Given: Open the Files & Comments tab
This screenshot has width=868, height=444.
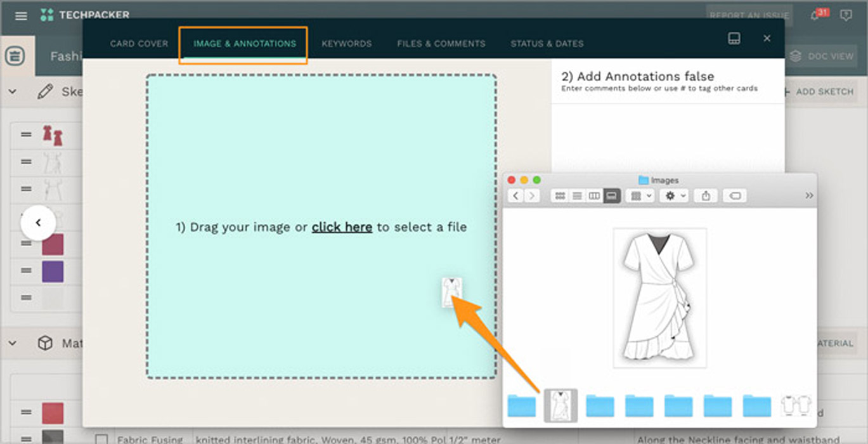Looking at the screenshot, I should click(441, 44).
